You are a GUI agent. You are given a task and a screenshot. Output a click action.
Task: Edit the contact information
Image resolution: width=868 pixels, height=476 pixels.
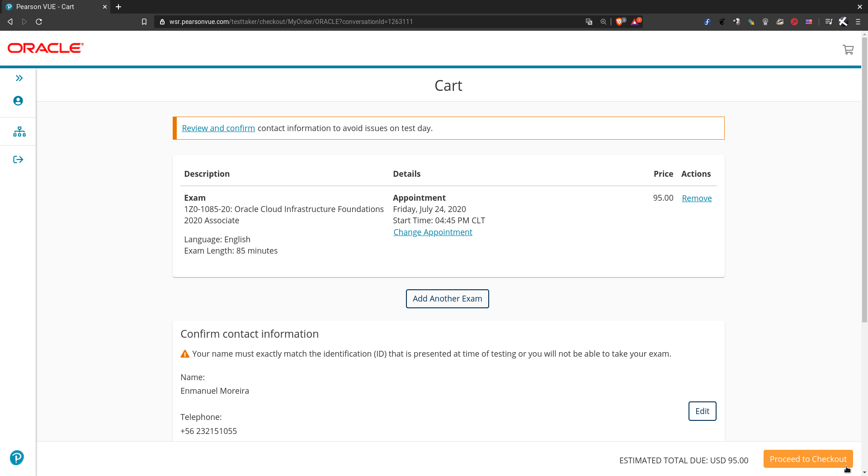coord(702,411)
